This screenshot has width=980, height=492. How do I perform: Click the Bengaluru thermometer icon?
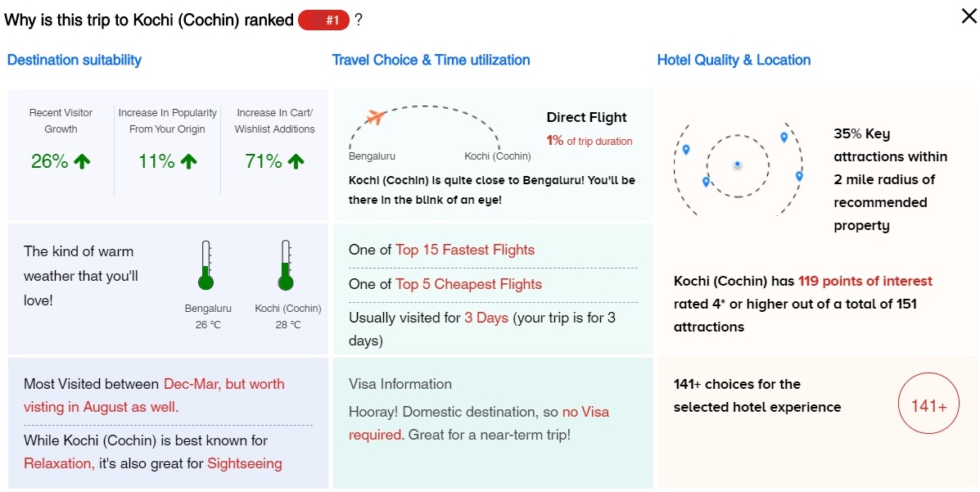tap(205, 266)
